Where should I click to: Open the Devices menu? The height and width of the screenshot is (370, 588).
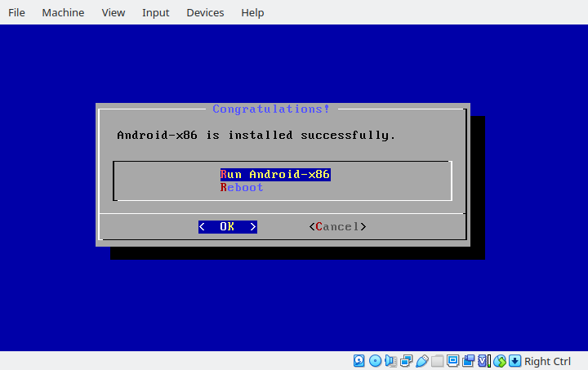click(205, 13)
